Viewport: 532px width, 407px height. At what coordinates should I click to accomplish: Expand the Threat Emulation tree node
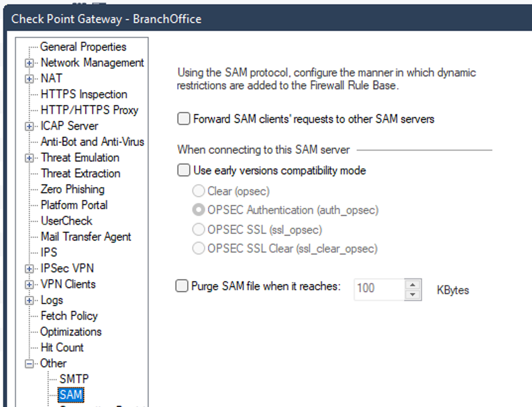(x=29, y=158)
